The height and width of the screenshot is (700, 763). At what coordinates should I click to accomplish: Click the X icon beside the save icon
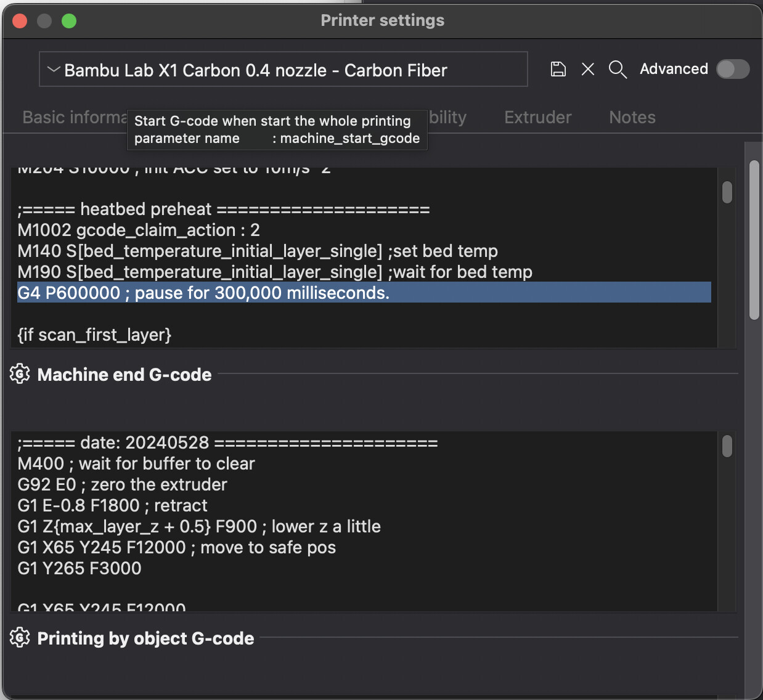588,69
